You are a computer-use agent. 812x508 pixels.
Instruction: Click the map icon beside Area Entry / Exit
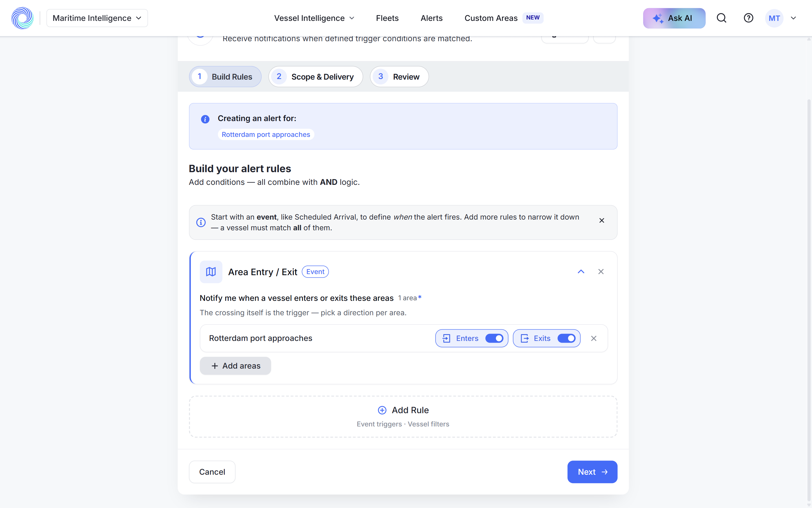point(211,271)
